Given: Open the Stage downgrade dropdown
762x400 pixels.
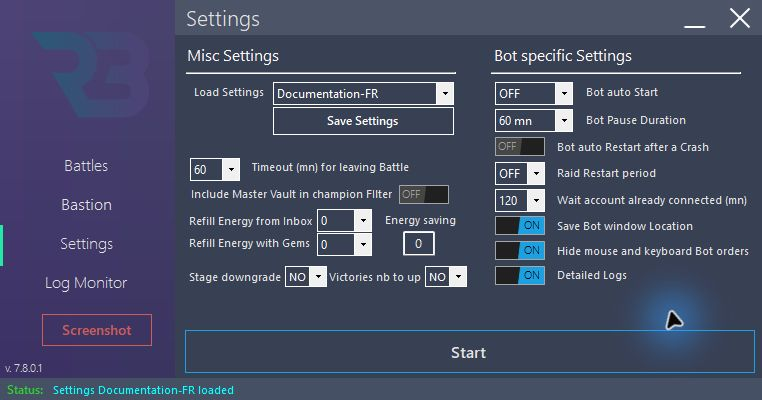Looking at the screenshot, I should coord(306,277).
